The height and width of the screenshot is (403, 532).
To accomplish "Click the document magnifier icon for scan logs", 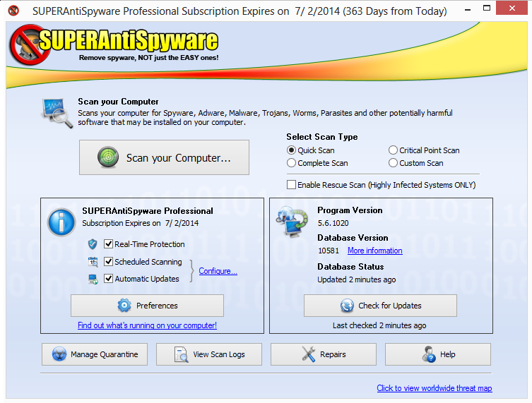I will tap(181, 354).
